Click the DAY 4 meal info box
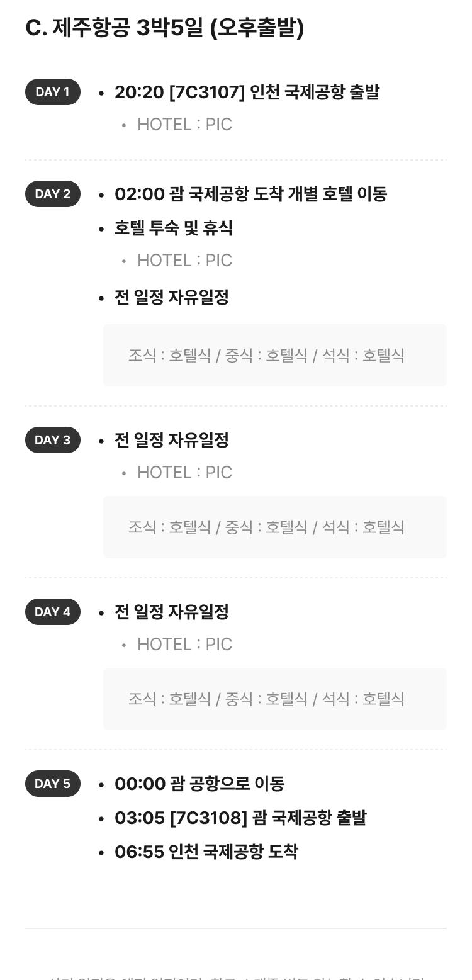The image size is (472, 980). 275,699
